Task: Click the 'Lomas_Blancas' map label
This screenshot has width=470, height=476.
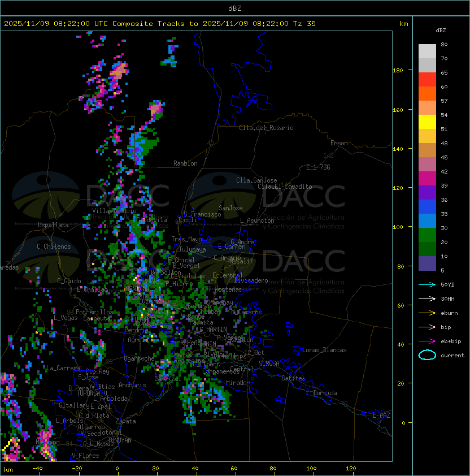Action: click(x=324, y=350)
